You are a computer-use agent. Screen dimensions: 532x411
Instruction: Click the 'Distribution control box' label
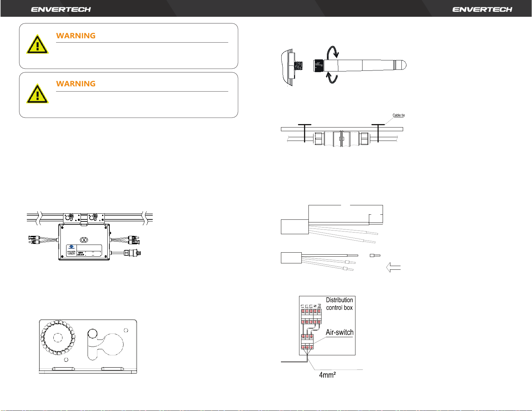point(339,304)
